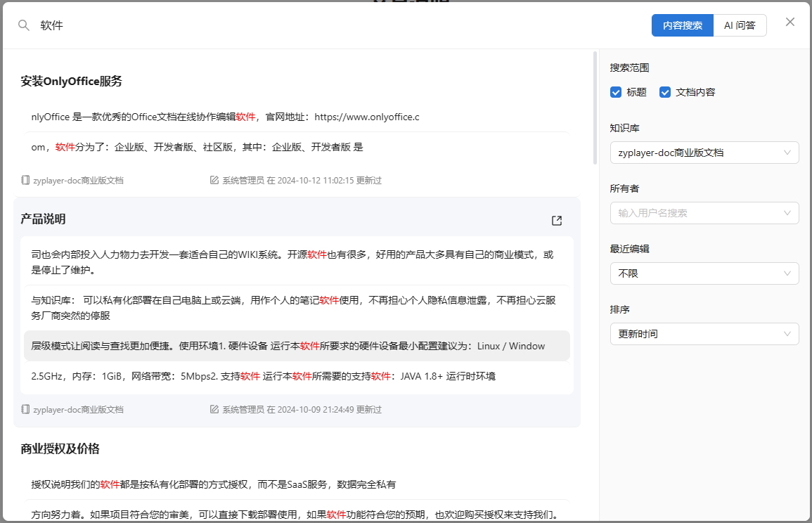Select snippet starting with 司也会内部投入人力物力
The image size is (812, 523).
point(297,262)
